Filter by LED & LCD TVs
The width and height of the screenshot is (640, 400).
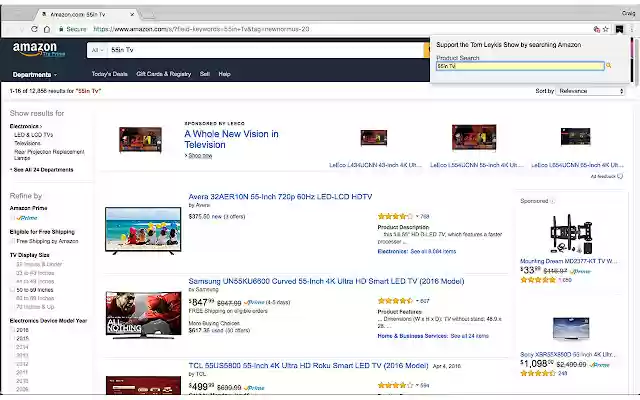[x=33, y=135]
